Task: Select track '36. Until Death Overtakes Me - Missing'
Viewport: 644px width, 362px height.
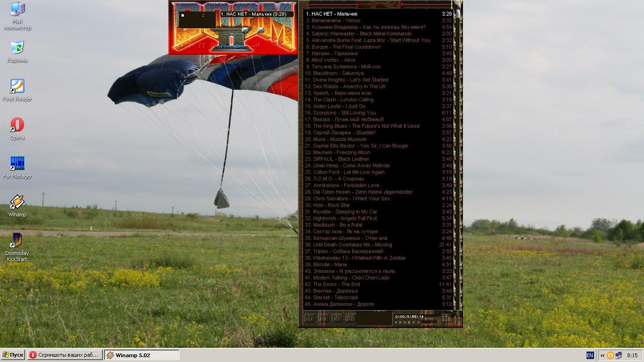Action: click(378, 244)
